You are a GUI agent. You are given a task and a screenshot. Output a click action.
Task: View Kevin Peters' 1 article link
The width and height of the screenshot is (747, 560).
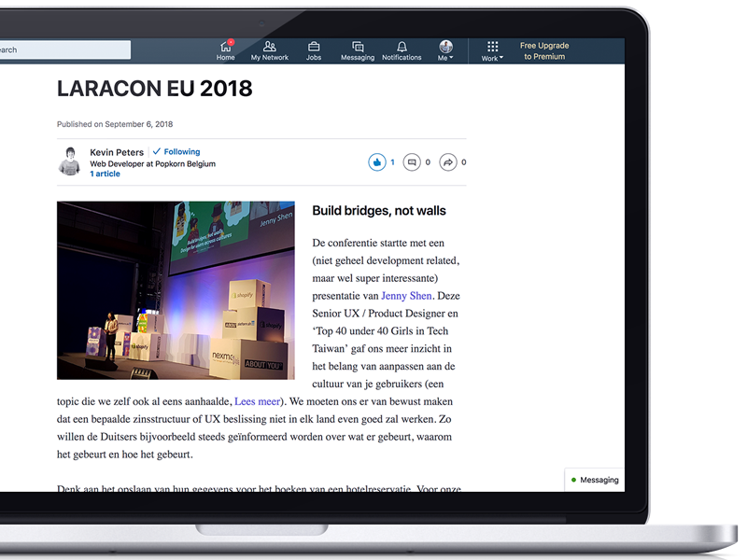(105, 174)
